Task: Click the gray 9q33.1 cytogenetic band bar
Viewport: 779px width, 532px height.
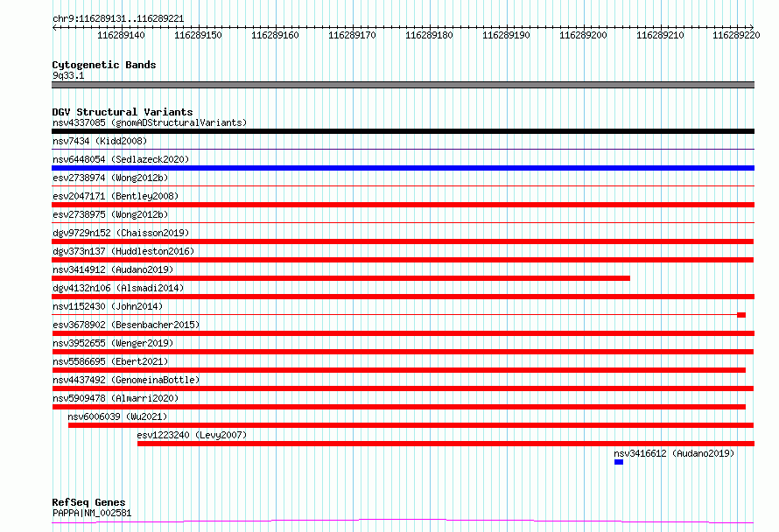Action: tap(403, 85)
